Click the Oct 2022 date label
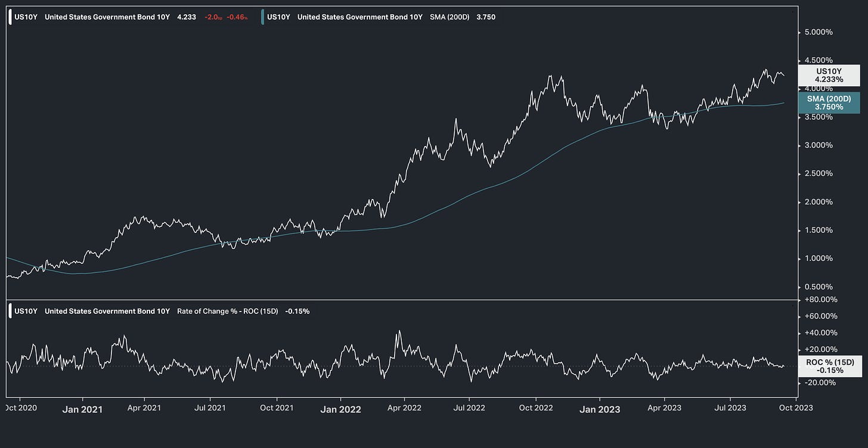Image resolution: width=868 pixels, height=448 pixels. tap(535, 409)
